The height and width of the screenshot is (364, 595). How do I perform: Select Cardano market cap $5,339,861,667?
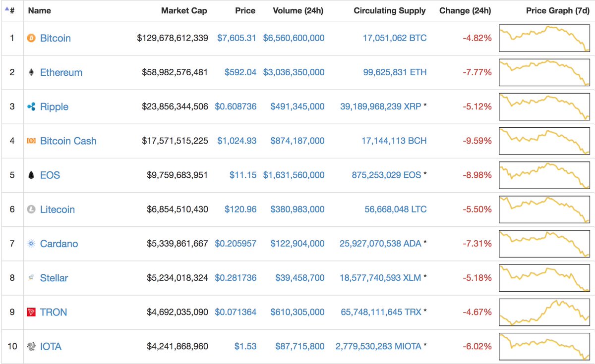178,243
